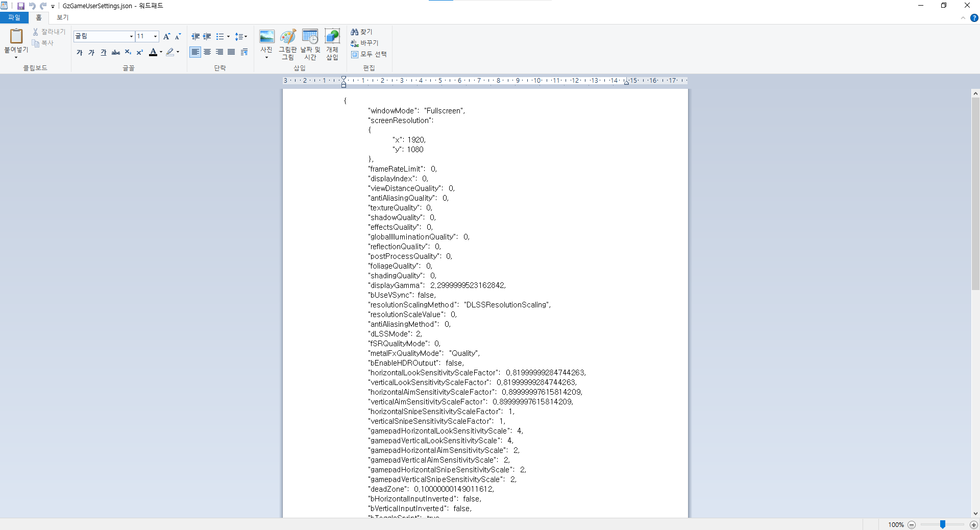Click the vertical scrollbar down arrow
Screen dimensions: 980x530
click(975, 514)
